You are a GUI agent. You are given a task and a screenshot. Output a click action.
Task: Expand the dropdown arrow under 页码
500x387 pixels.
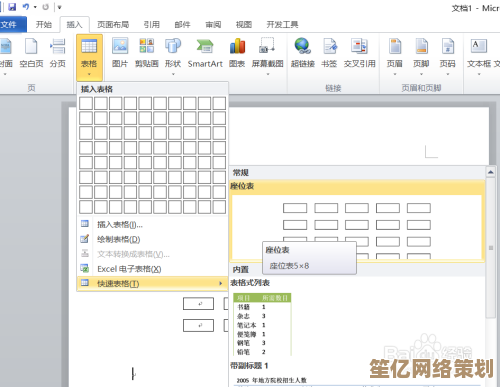point(448,74)
